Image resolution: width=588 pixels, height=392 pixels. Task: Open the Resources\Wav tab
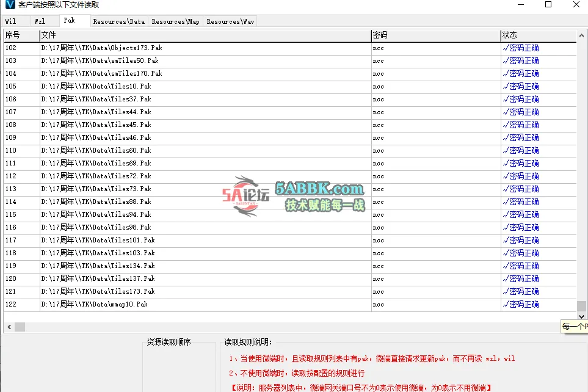pyautogui.click(x=230, y=21)
